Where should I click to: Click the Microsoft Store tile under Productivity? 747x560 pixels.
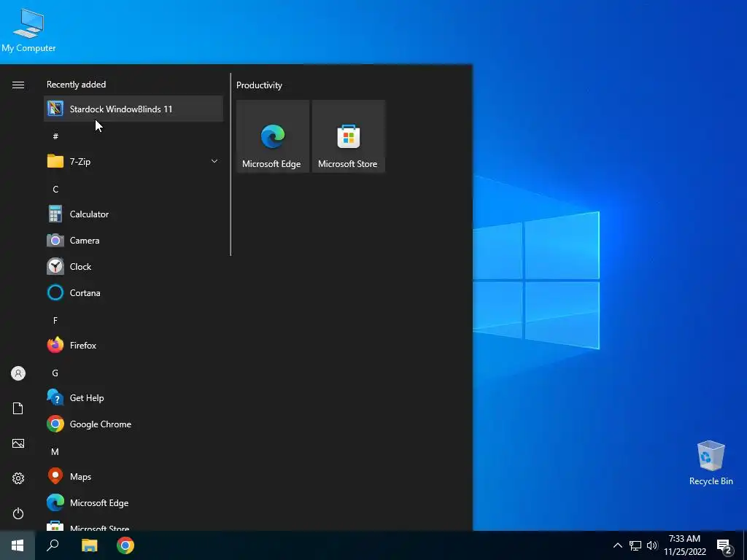point(348,136)
